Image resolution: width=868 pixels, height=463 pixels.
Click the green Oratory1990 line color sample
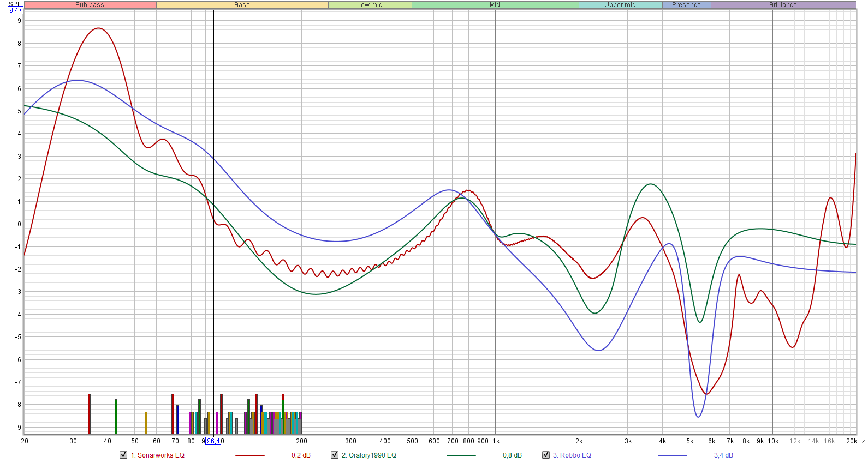coord(461,455)
